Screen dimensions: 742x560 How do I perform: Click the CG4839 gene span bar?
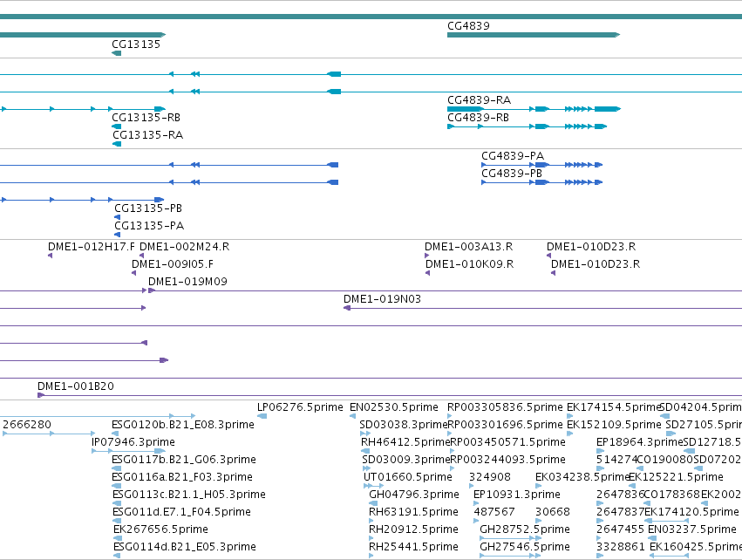click(534, 35)
